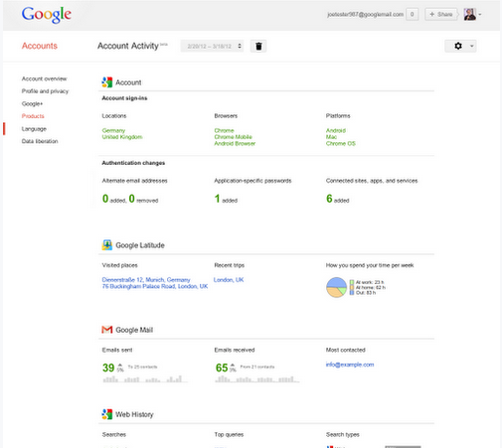Click the At work legend swatch
The height and width of the screenshot is (448, 502).
click(352, 282)
